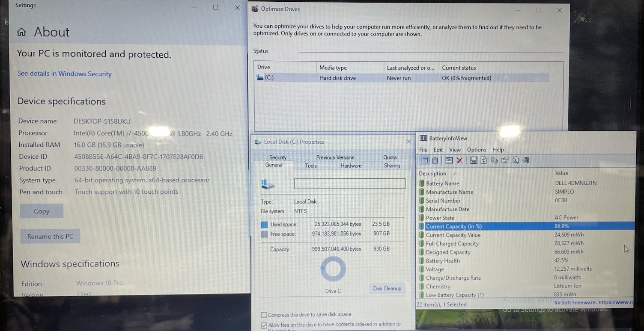Click the green battery icon beside Battery Name

tap(421, 183)
